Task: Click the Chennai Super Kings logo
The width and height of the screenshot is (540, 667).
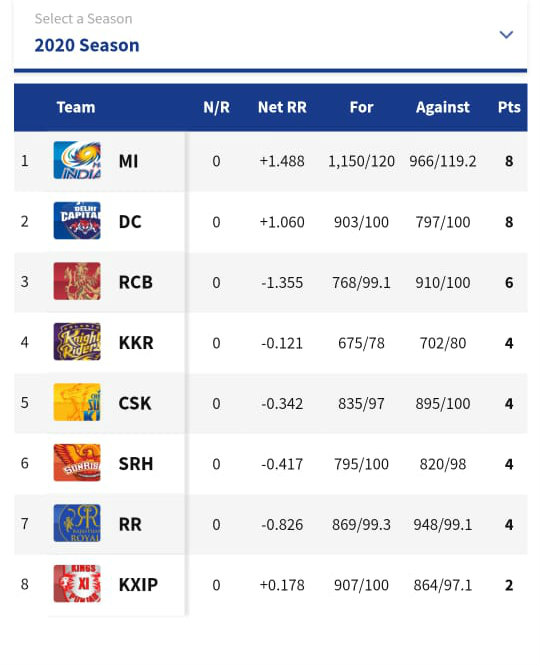Action: tap(77, 402)
